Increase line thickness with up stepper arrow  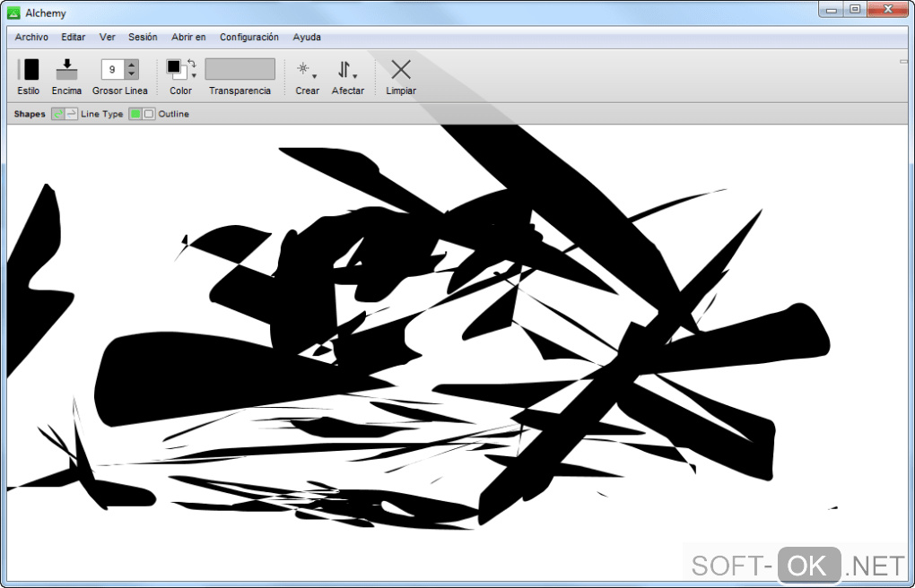[132, 65]
